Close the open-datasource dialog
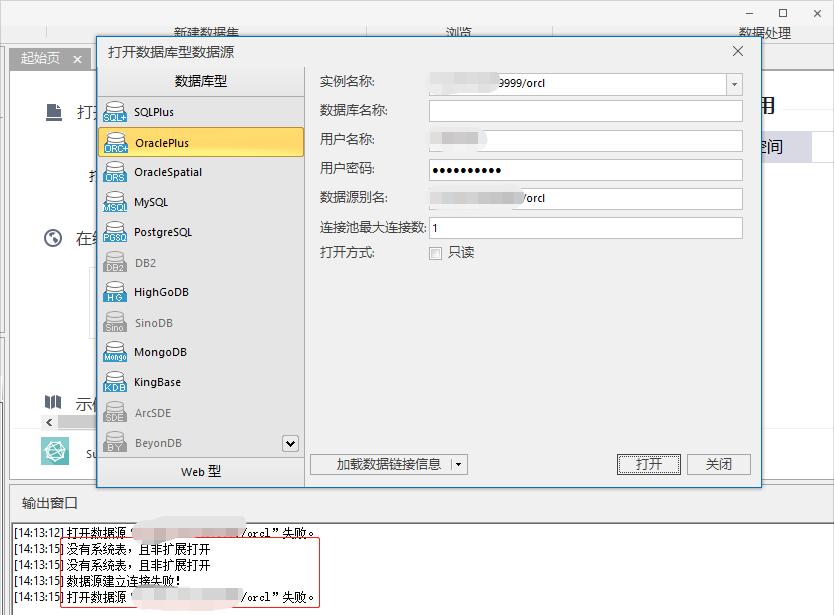 [738, 51]
